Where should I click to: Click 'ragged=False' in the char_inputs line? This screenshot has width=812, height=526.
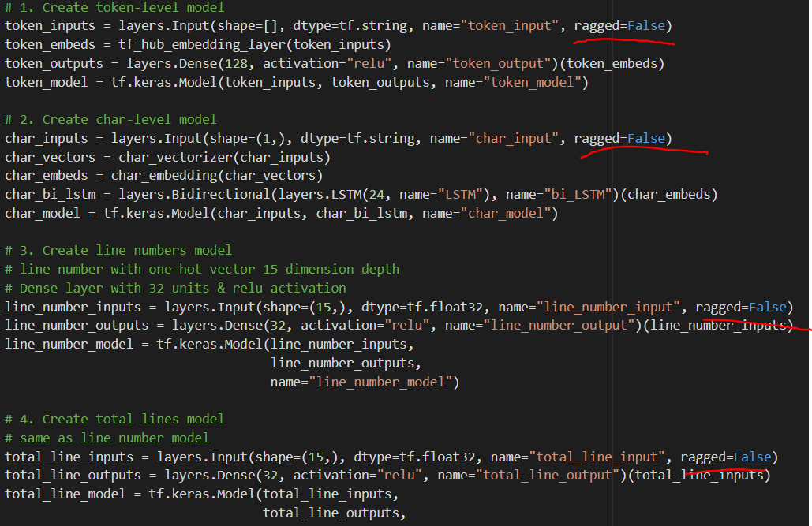tap(619, 139)
